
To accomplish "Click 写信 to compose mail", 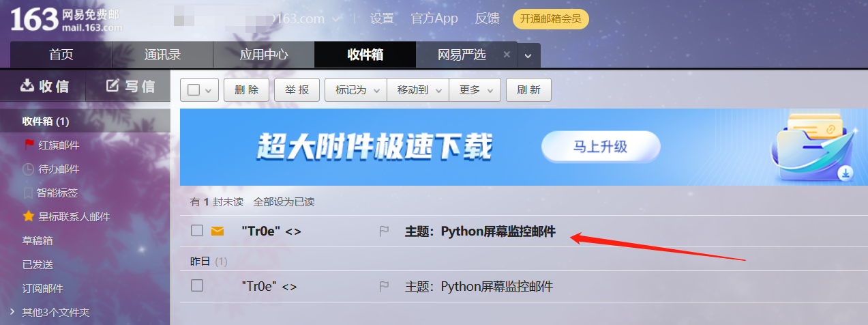I will 130,86.
